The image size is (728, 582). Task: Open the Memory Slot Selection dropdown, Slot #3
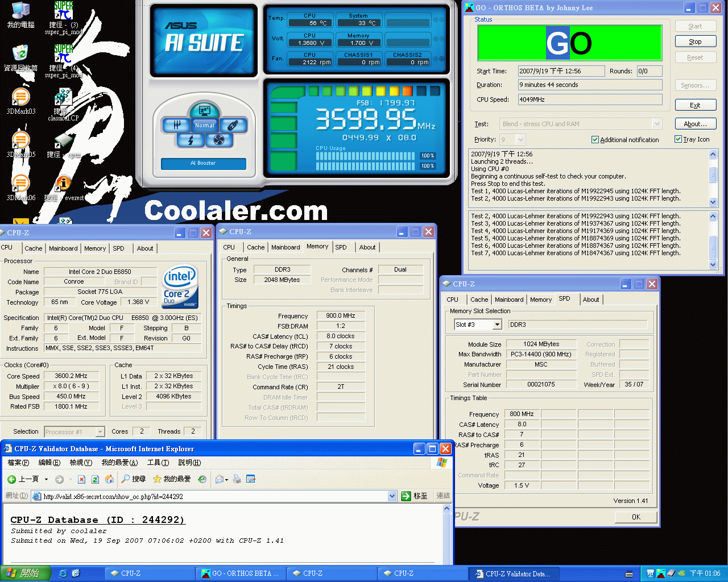[x=497, y=325]
